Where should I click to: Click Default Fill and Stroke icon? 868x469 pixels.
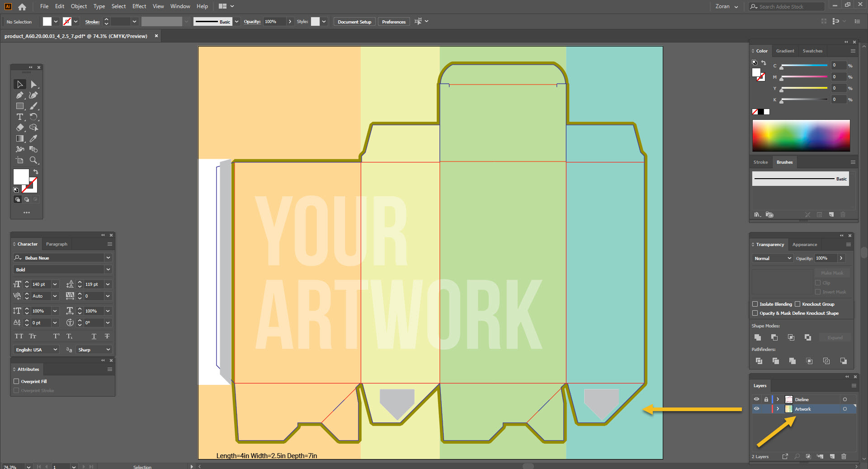tap(16, 190)
